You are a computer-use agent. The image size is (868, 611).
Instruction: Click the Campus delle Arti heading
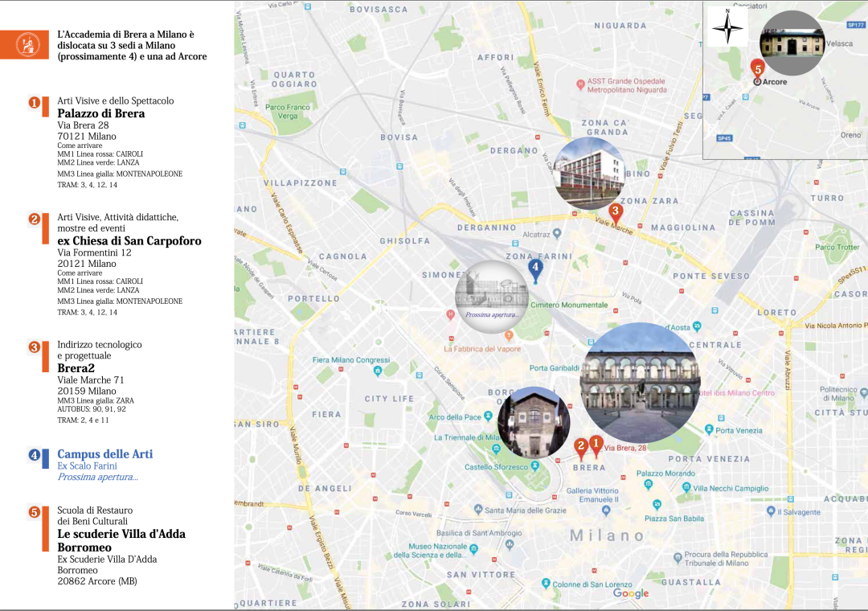point(105,453)
